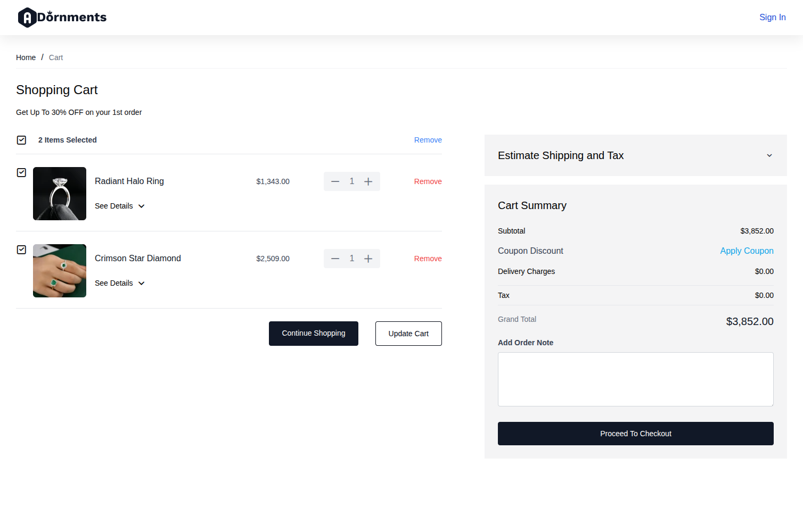Decrease quantity of Radiant Halo Ring
This screenshot has width=803, height=532.
click(x=335, y=181)
